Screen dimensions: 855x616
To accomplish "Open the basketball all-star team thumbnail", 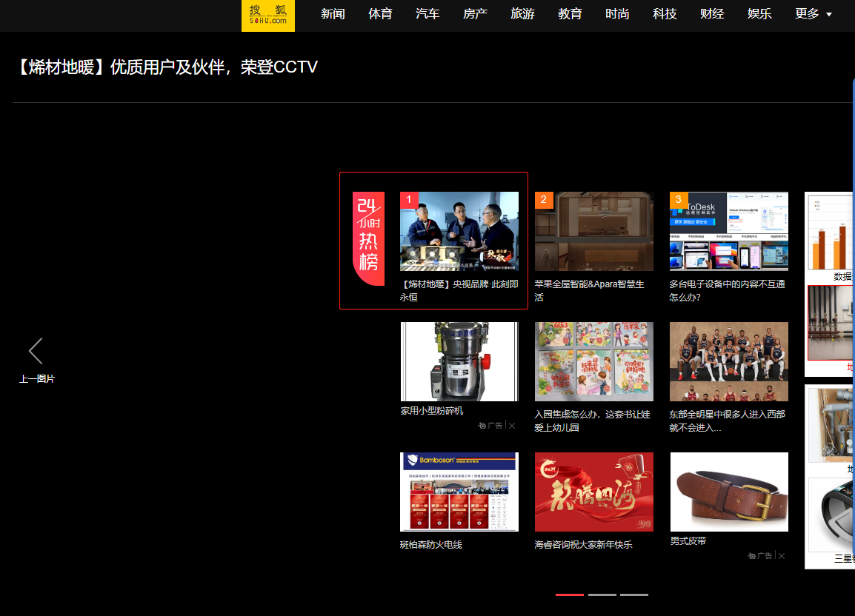I will point(728,361).
